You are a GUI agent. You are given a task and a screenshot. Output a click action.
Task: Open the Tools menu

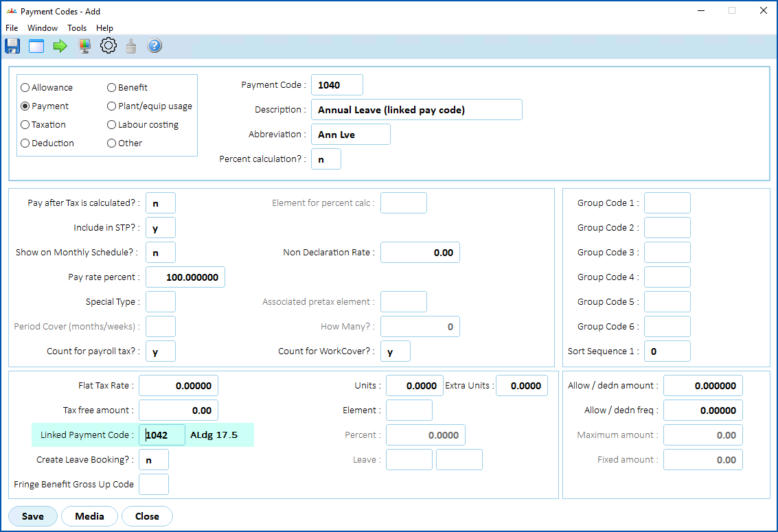77,28
